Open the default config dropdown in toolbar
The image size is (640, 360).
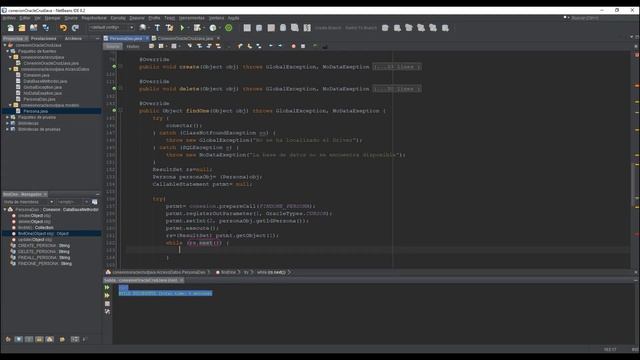pos(111,28)
